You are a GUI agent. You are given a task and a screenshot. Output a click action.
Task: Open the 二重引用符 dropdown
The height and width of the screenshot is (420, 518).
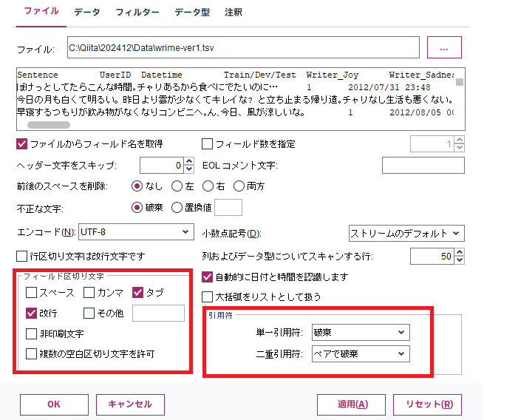pyautogui.click(x=361, y=354)
